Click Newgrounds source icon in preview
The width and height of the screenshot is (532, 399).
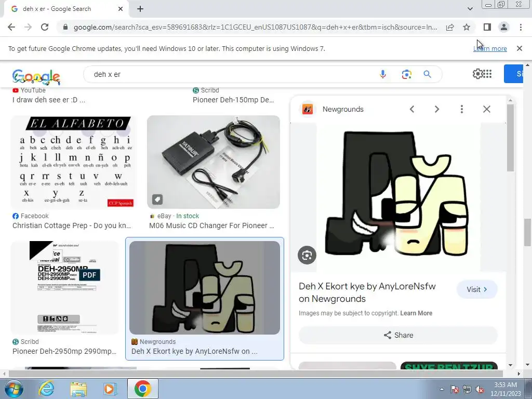click(x=308, y=109)
